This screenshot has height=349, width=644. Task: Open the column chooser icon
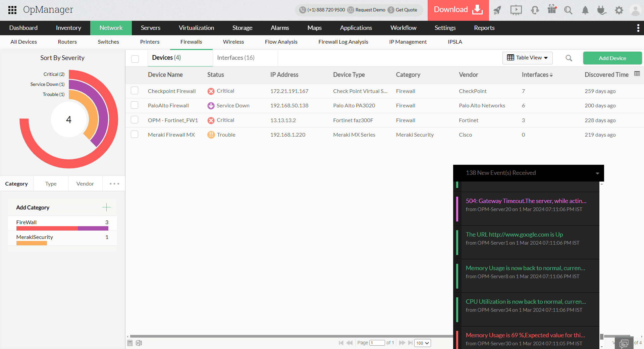pos(637,74)
